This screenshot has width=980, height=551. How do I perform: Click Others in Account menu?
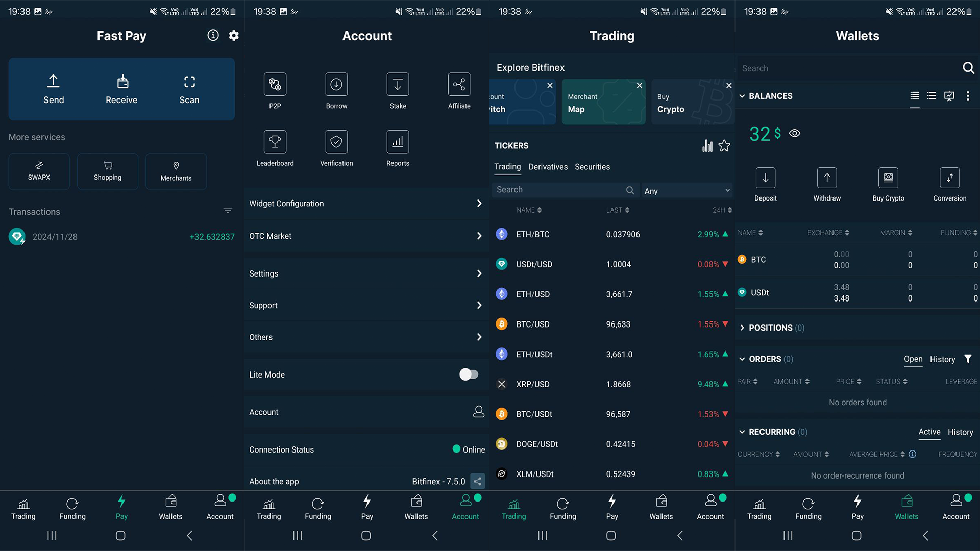click(x=367, y=337)
